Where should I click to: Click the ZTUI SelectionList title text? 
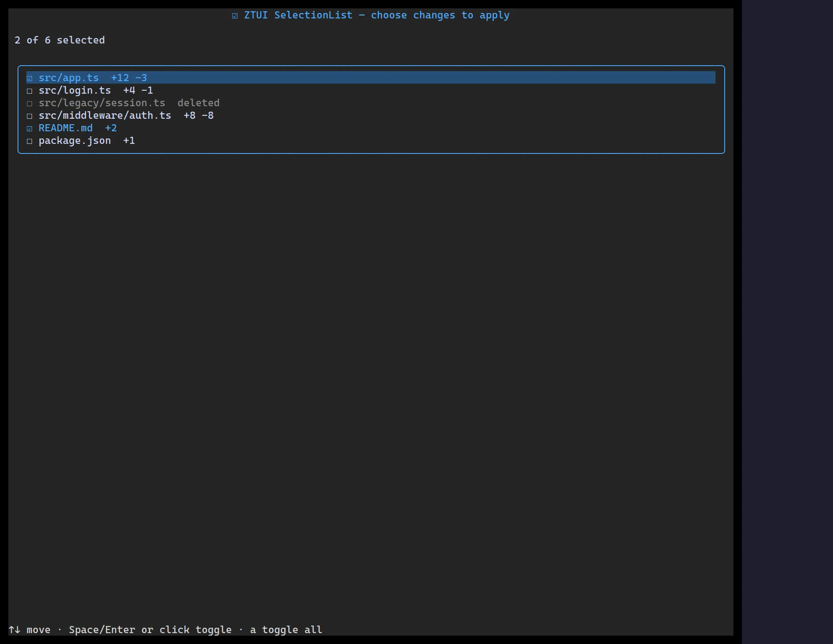(x=377, y=15)
